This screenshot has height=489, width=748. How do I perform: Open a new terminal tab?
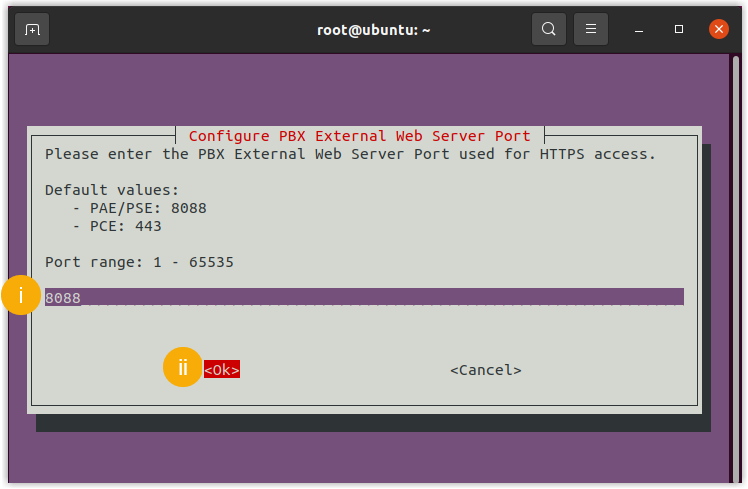(32, 29)
